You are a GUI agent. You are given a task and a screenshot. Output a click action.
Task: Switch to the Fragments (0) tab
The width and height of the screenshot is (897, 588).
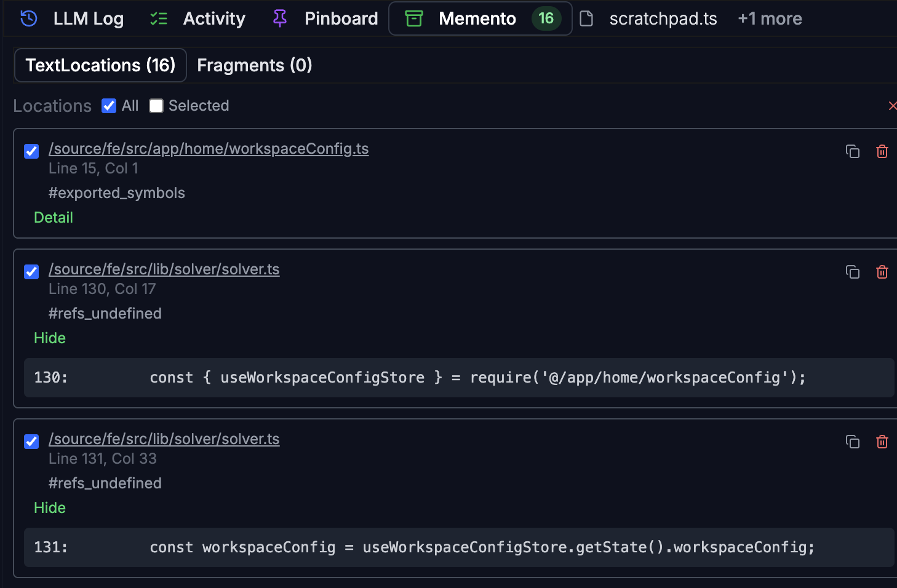point(255,65)
